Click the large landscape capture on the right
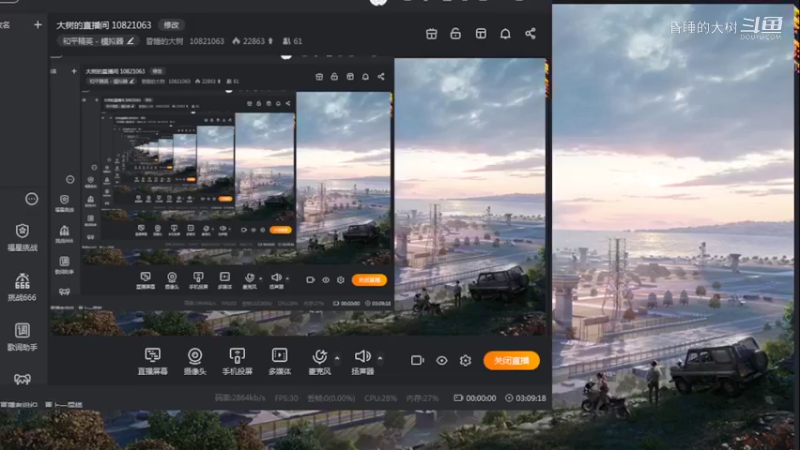Image resolution: width=800 pixels, height=450 pixels. [673, 227]
